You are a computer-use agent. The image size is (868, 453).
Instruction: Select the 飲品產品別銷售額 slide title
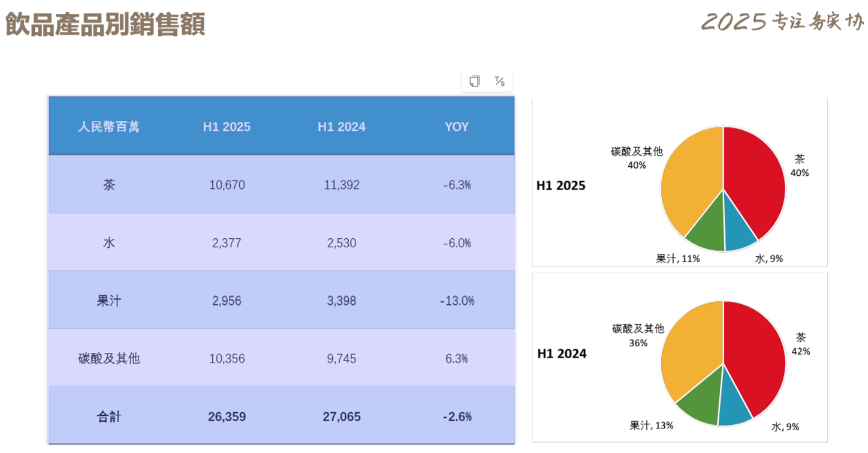click(x=106, y=25)
